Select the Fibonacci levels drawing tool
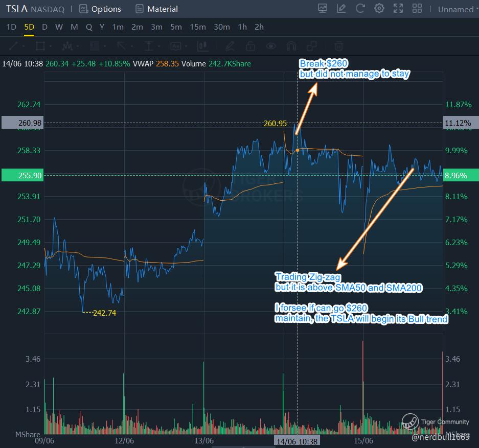479x448 pixels. (95, 46)
